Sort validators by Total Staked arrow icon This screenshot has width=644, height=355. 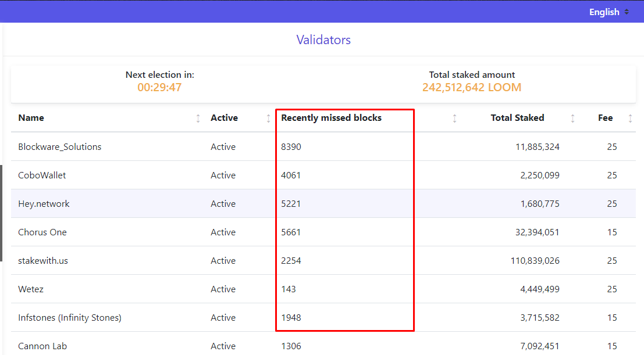572,117
